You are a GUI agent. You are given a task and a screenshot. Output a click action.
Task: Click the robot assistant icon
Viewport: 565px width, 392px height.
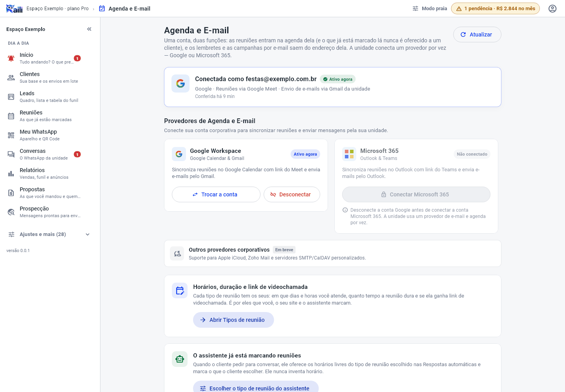click(180, 359)
